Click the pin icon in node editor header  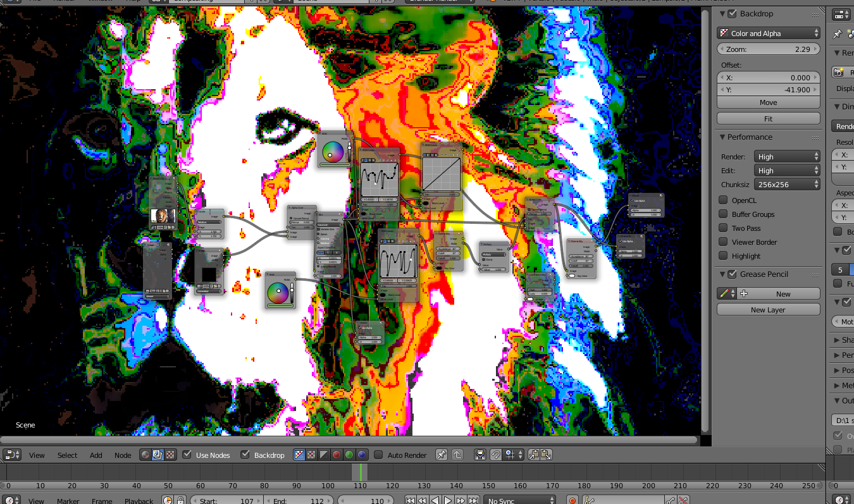441,455
